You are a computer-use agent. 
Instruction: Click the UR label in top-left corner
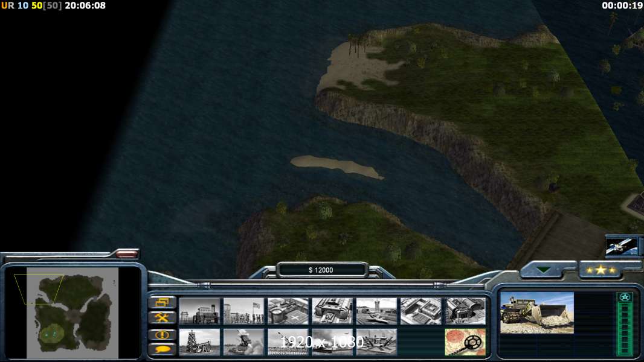(7, 6)
